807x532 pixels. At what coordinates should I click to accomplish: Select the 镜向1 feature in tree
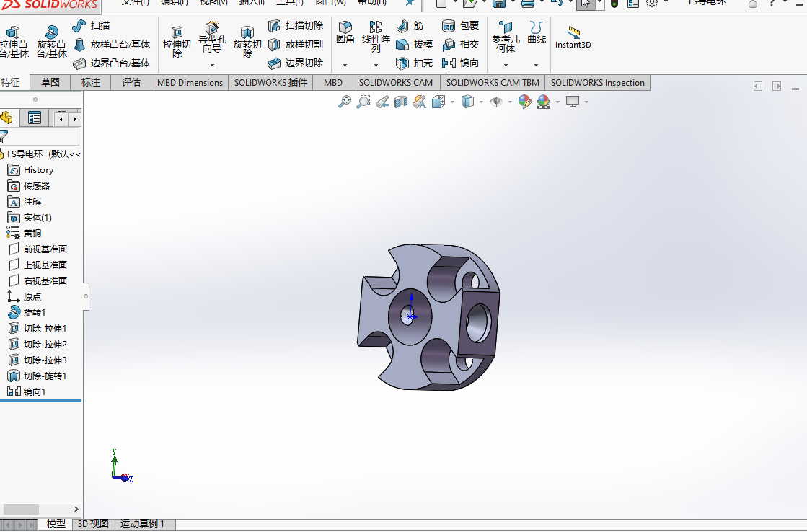(x=27, y=391)
